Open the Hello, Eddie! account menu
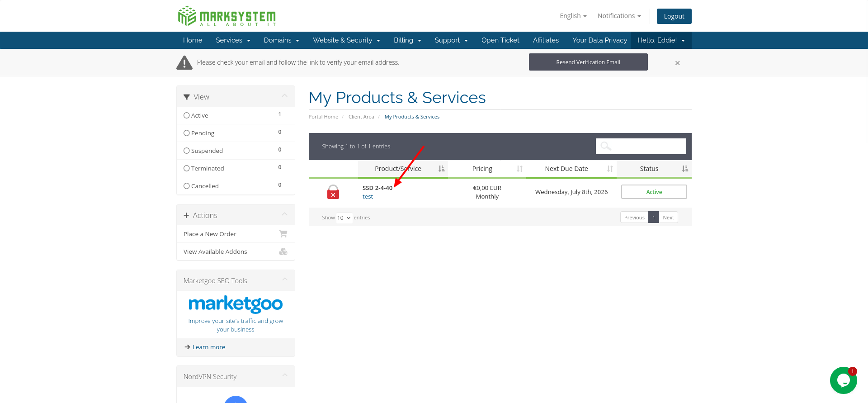 tap(661, 40)
